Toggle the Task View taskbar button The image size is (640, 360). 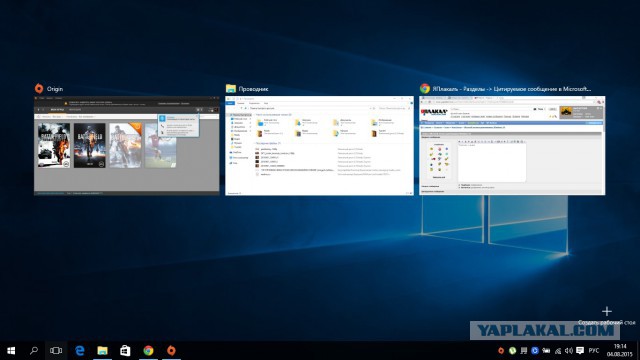[x=56, y=351]
